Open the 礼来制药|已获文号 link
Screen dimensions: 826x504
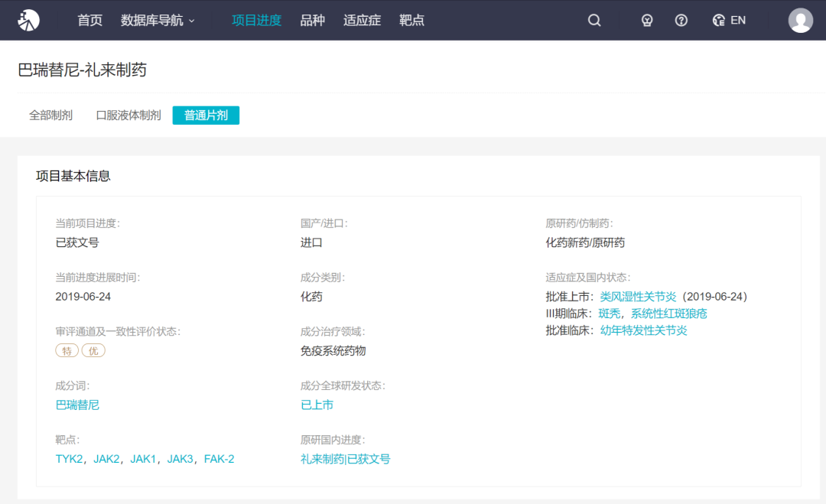point(345,459)
